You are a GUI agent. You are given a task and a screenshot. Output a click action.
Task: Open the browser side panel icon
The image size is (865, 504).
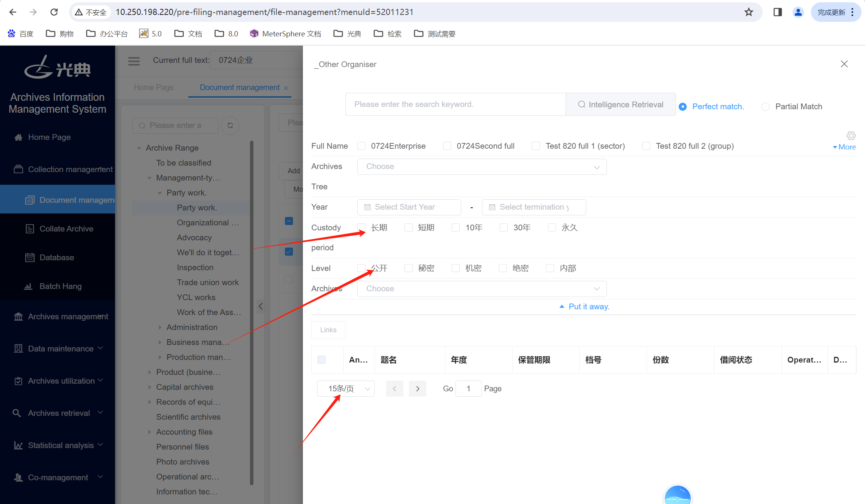point(778,12)
